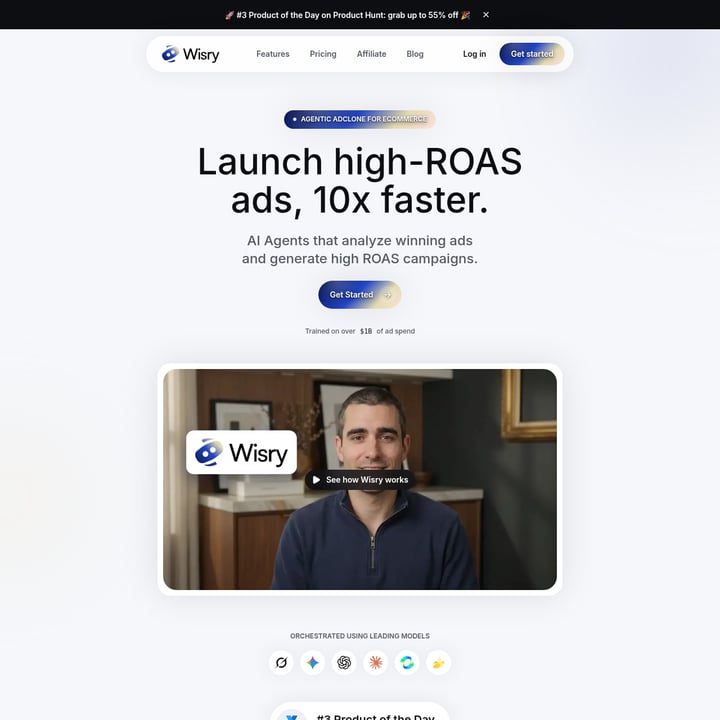The image size is (720, 720).
Task: Play the See how Wisry works video
Action: (x=360, y=479)
